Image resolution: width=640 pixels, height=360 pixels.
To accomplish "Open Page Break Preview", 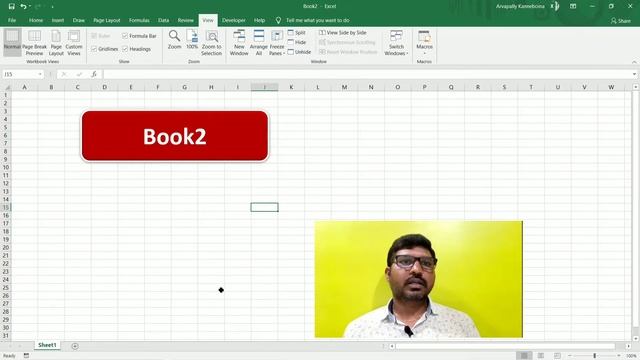I will 34,42.
